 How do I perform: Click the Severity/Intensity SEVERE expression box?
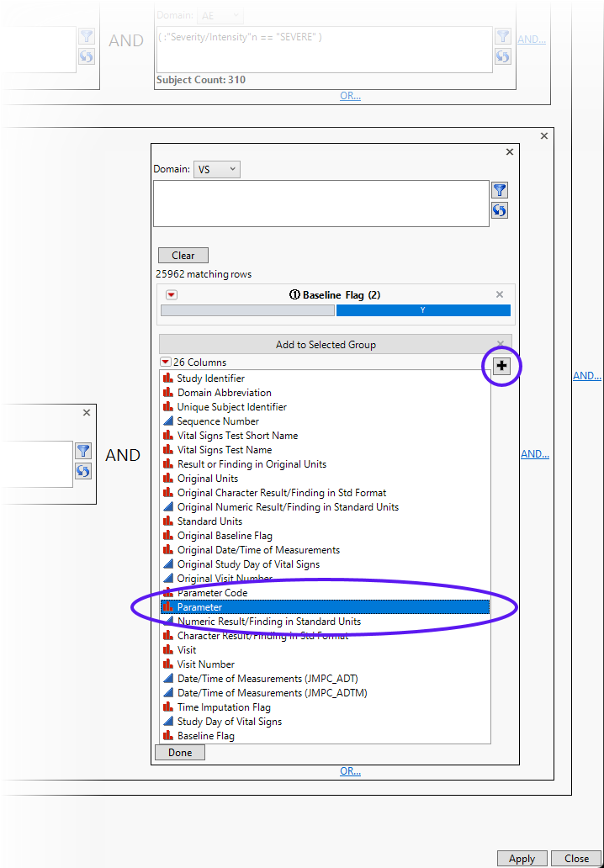coord(325,50)
